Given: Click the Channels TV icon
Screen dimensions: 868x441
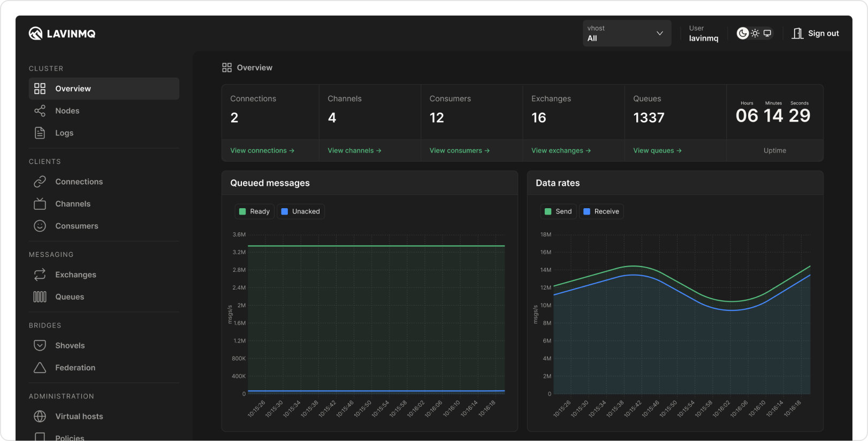Looking at the screenshot, I should (x=40, y=204).
